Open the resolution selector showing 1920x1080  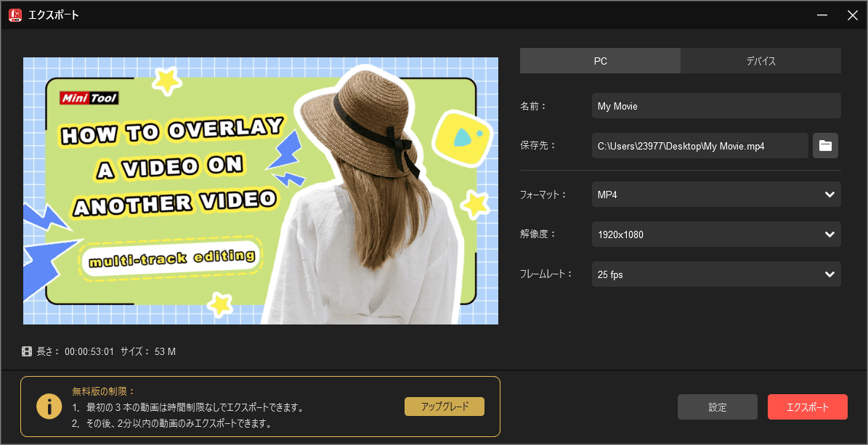(x=715, y=234)
